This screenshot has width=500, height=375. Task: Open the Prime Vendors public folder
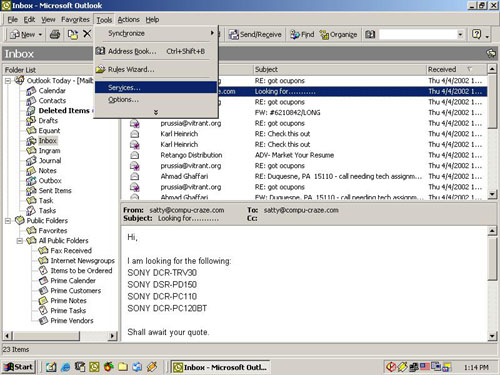pos(72,321)
